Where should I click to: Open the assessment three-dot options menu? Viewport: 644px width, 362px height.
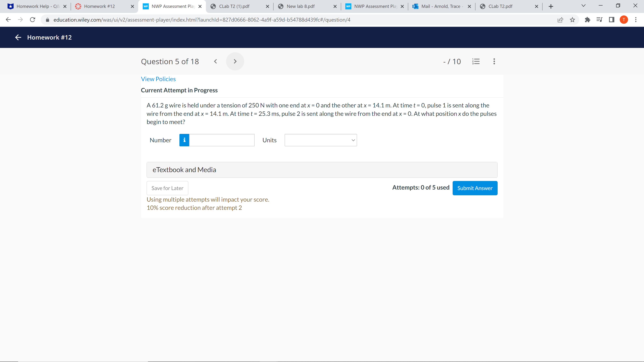494,62
